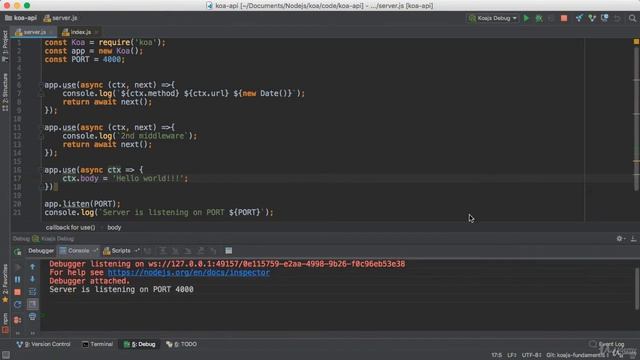Click the Koajs Debug session tab label

(x=54, y=239)
